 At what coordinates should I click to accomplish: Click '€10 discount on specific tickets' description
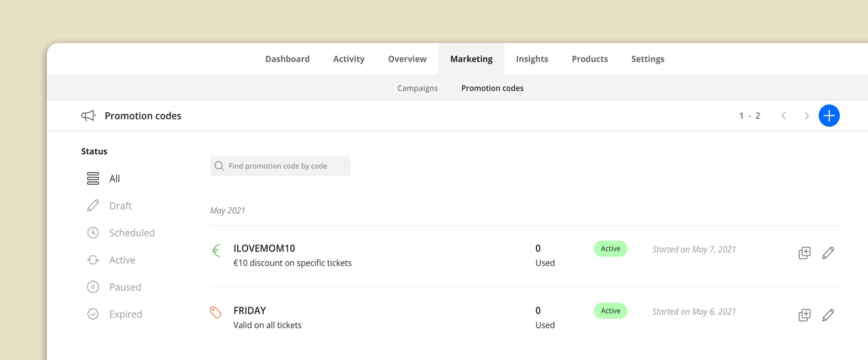point(292,262)
